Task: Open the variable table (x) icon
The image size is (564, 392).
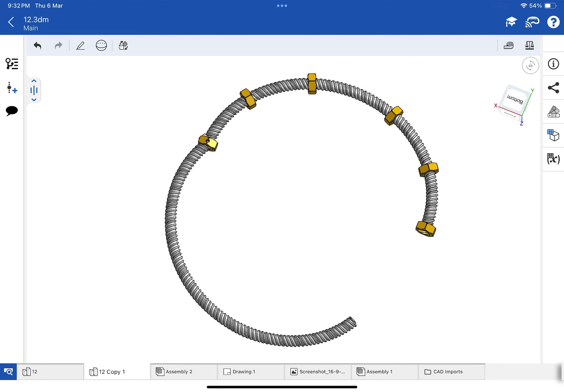Action: pos(553,159)
